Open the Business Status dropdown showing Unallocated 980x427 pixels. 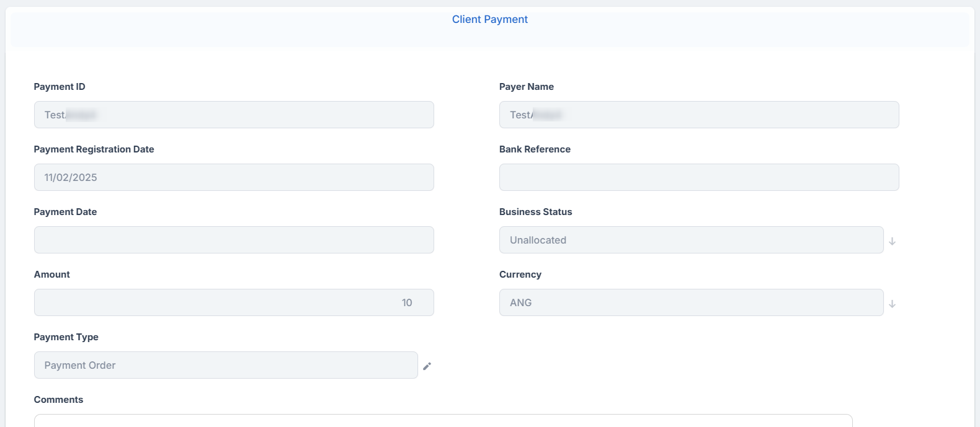pyautogui.click(x=690, y=240)
